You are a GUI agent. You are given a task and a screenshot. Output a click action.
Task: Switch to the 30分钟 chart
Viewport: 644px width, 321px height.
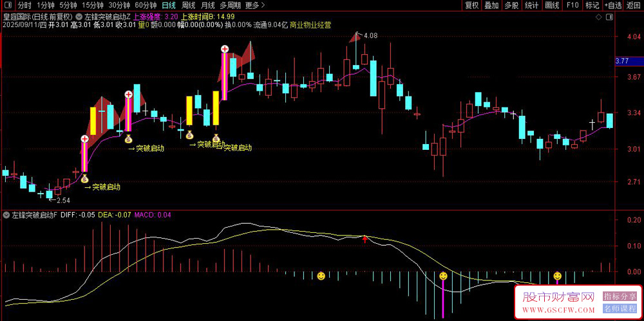click(118, 5)
